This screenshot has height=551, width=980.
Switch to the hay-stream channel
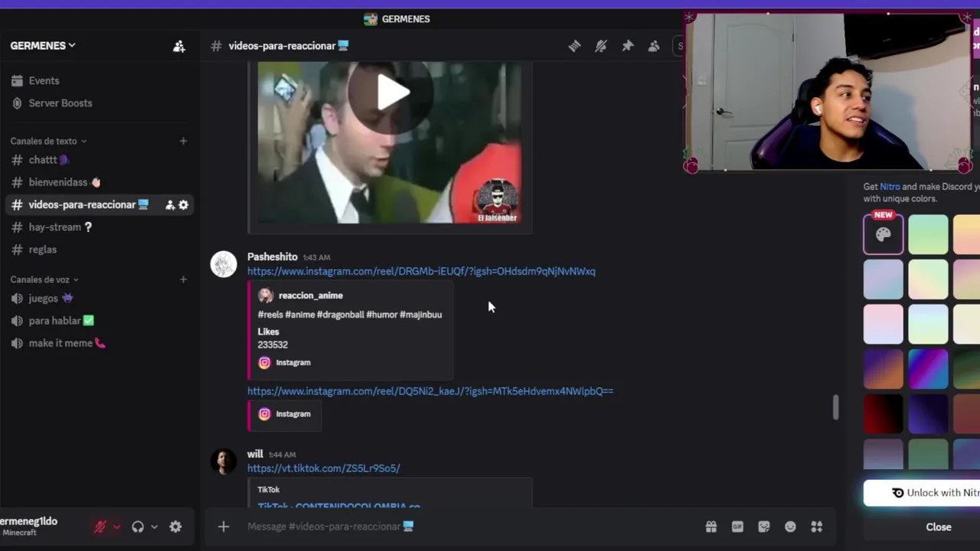pos(100,227)
